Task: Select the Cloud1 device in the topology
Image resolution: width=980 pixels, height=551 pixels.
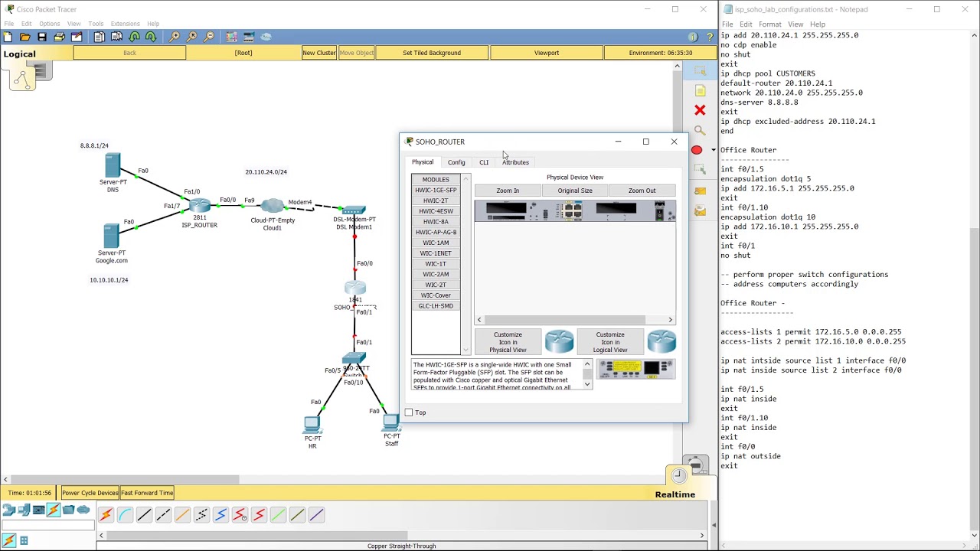Action: click(272, 206)
